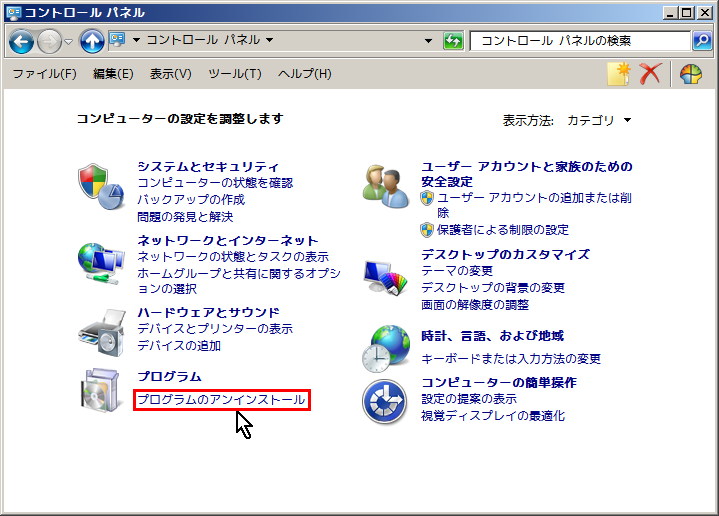Click the コントロール パネルの検索 search box

click(x=580, y=41)
